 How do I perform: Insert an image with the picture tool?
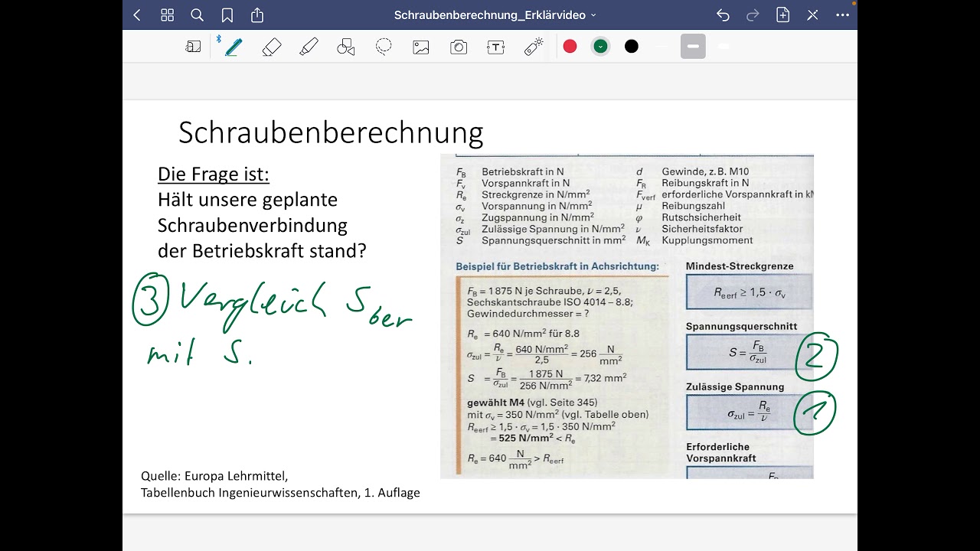421,47
